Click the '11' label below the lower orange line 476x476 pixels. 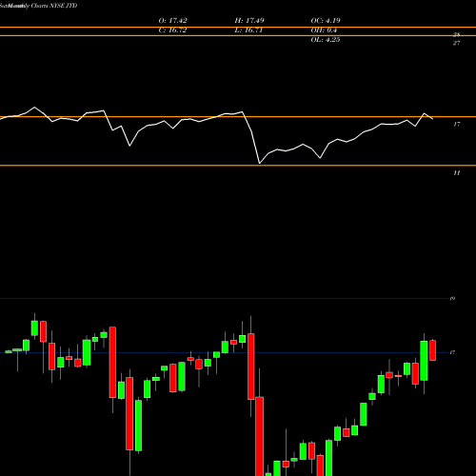pos(456,173)
